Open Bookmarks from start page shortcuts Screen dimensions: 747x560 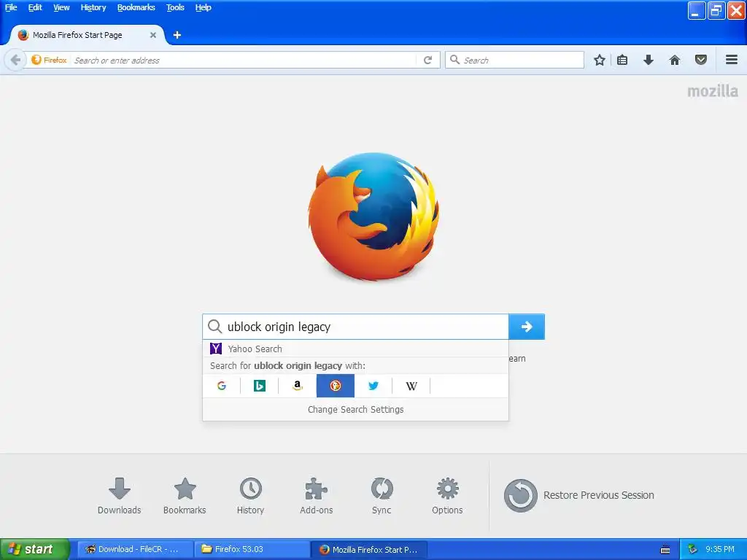185,496
